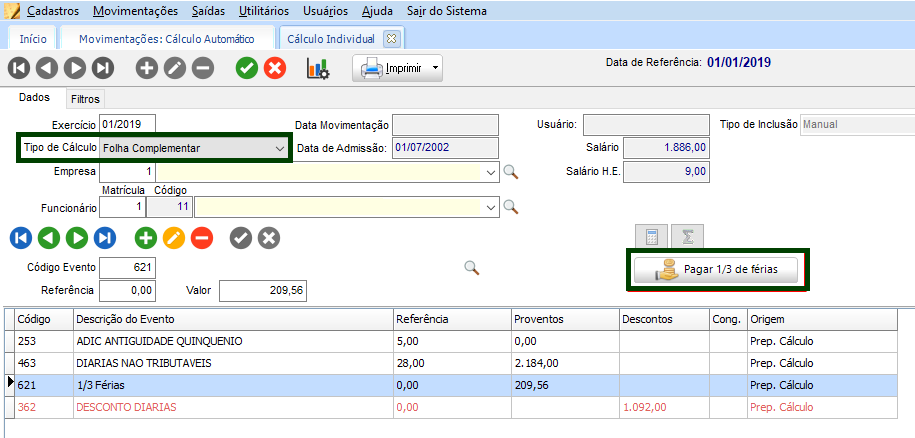The height and width of the screenshot is (438, 915).
Task: Click the Proventos column header
Action: (x=564, y=319)
